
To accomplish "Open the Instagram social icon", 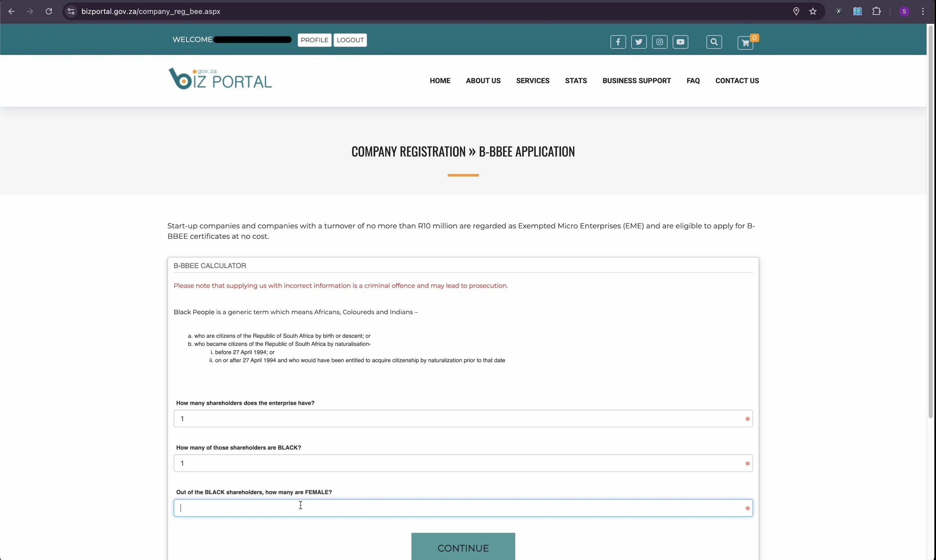I will pyautogui.click(x=659, y=42).
